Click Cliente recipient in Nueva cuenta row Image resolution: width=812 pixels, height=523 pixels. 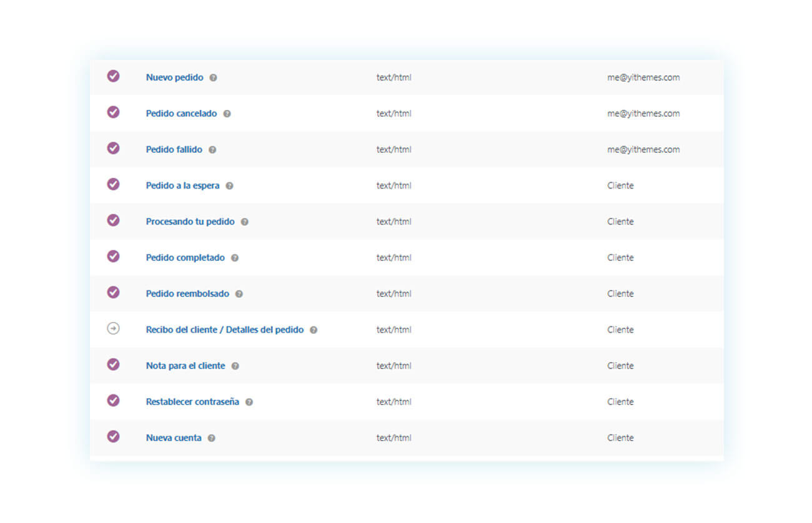tap(620, 438)
